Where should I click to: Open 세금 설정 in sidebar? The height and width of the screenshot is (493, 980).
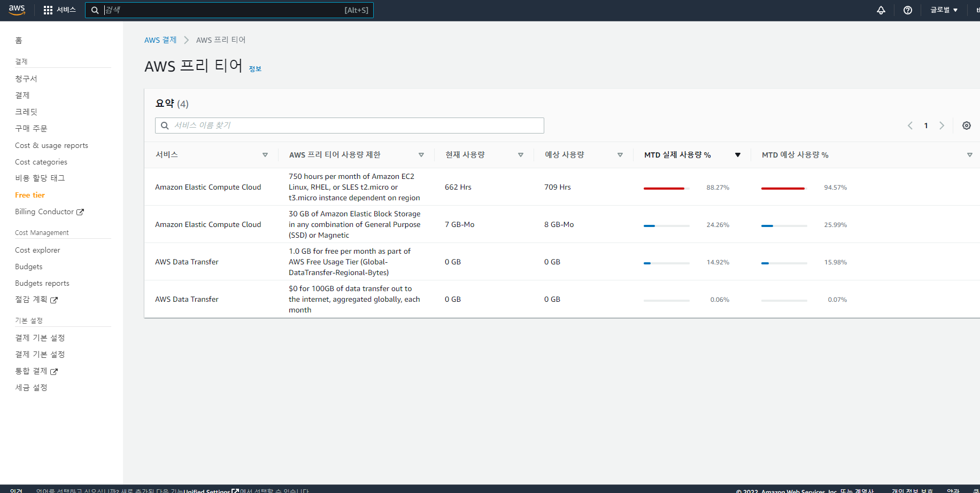pos(31,387)
